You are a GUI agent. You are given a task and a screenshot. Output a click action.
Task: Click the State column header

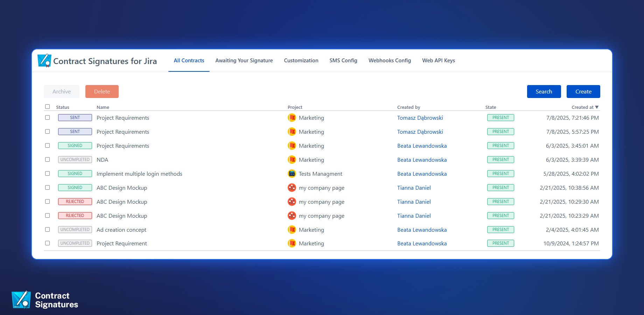tap(491, 107)
